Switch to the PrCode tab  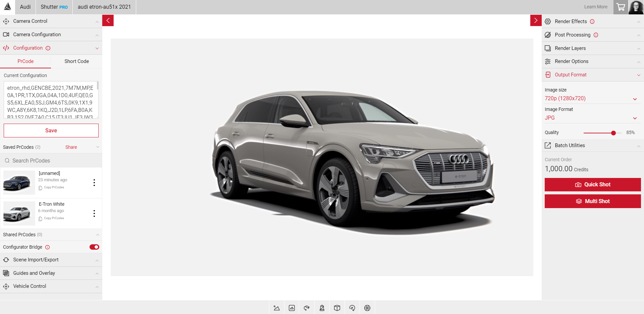point(25,61)
